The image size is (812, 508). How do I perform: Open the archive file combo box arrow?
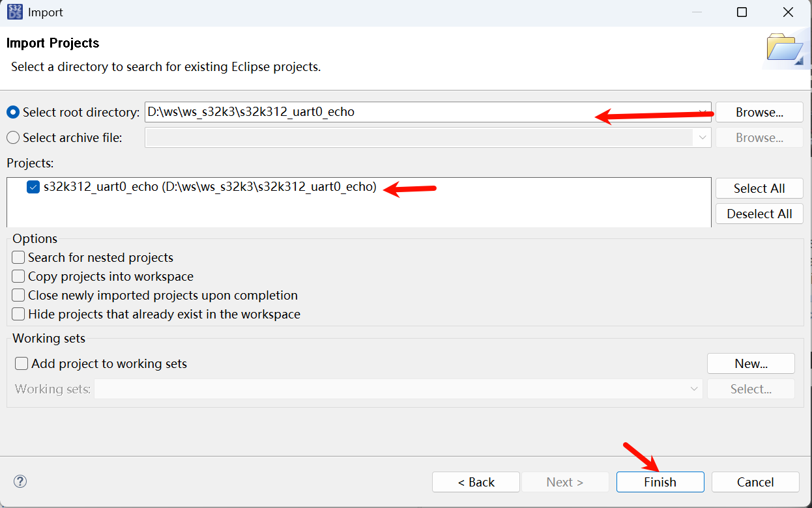pos(703,137)
